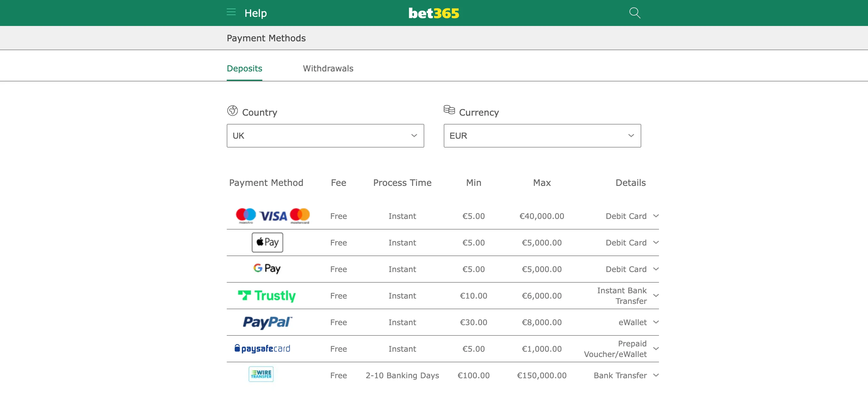This screenshot has width=868, height=416.
Task: Click the €150,000.00 max value
Action: pyautogui.click(x=541, y=375)
